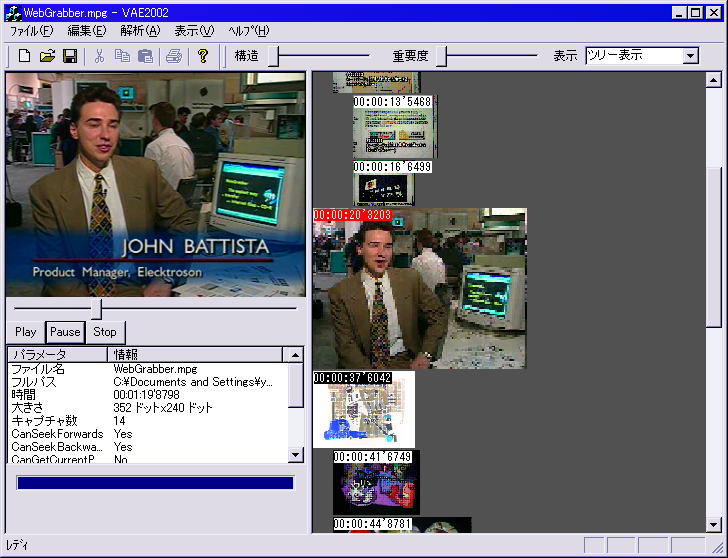This screenshot has height=558, width=728.
Task: Click the Paste clipboard icon
Action: coord(145,56)
